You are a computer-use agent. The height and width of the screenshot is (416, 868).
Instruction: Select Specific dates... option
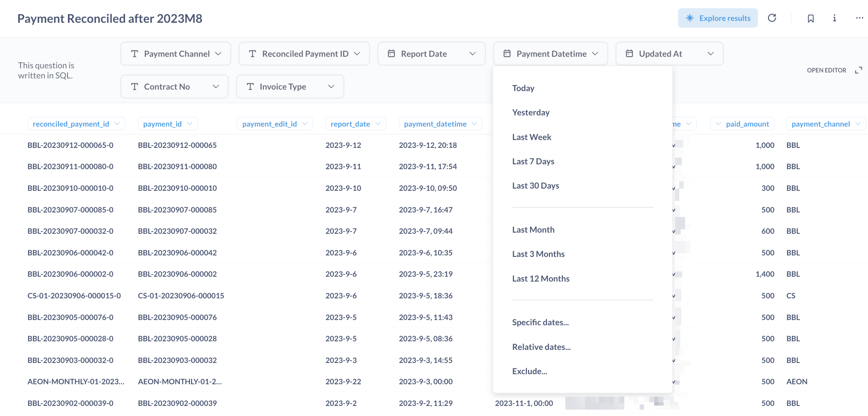point(540,322)
